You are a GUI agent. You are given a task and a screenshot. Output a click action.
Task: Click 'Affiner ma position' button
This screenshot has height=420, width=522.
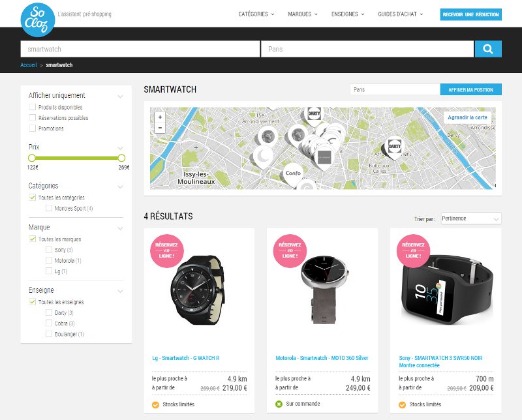pyautogui.click(x=470, y=89)
